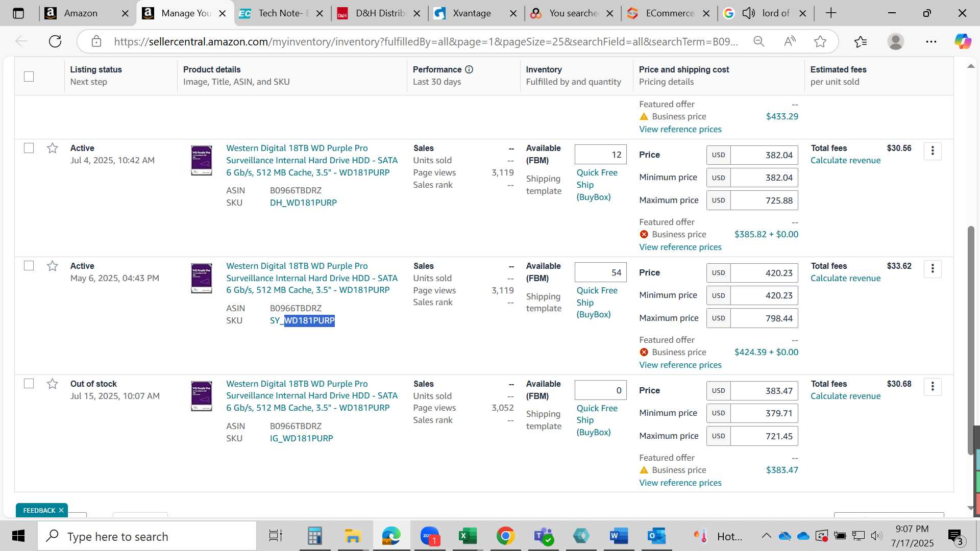Open Zoom from taskbar
Viewport: 980px width, 551px height.
(x=430, y=536)
